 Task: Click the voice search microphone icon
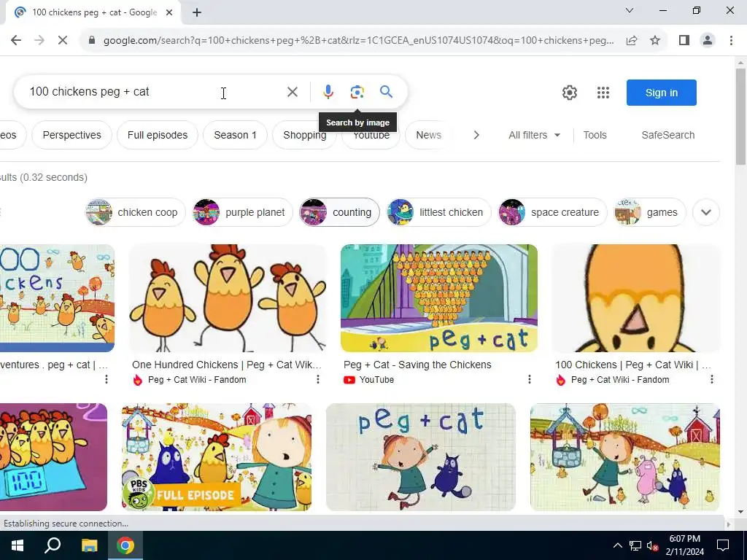click(328, 91)
